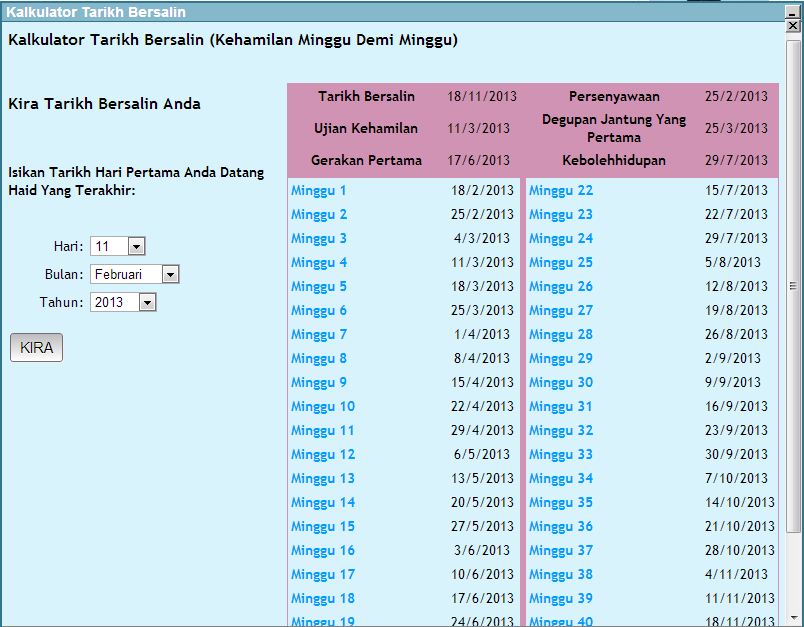Open the Minggu 15 link

tap(323, 527)
